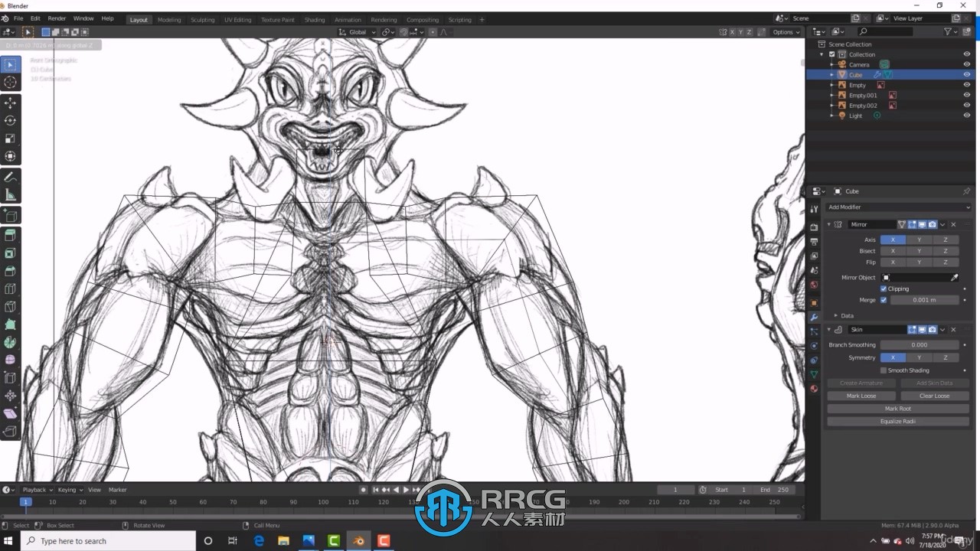The image size is (980, 551).
Task: Click the Mirror Object eyedropper icon
Action: click(954, 277)
